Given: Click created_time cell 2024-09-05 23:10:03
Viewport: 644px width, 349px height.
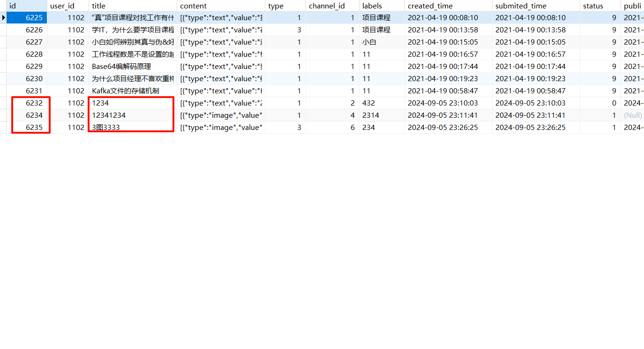Looking at the screenshot, I should pyautogui.click(x=449, y=103).
